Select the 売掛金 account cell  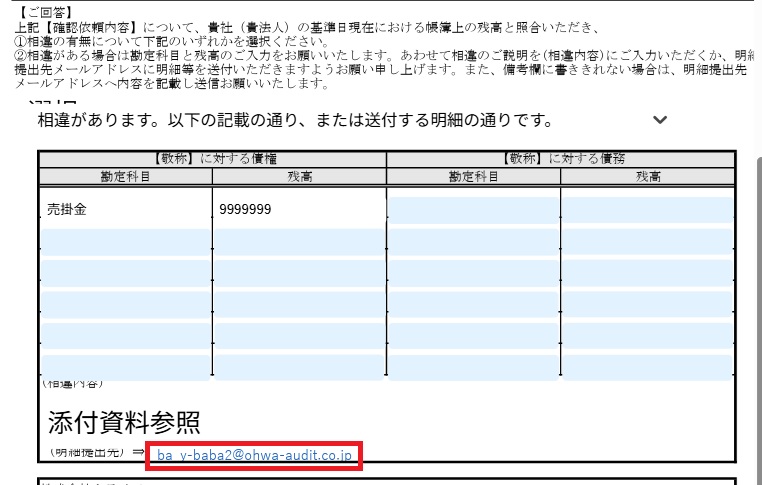tap(125, 210)
